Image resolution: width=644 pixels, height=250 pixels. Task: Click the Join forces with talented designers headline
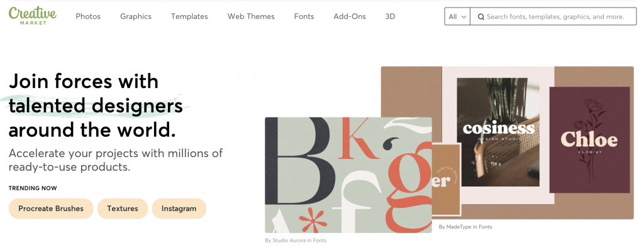(x=96, y=106)
